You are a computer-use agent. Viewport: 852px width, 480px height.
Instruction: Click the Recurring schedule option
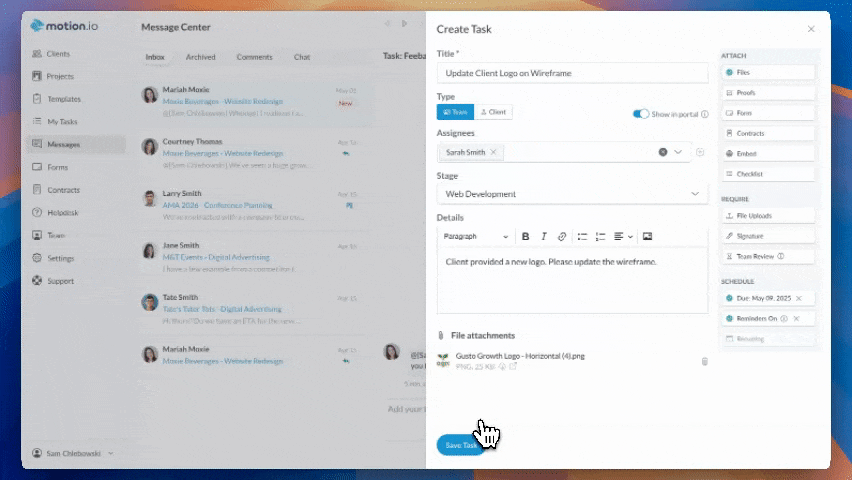[x=768, y=339]
